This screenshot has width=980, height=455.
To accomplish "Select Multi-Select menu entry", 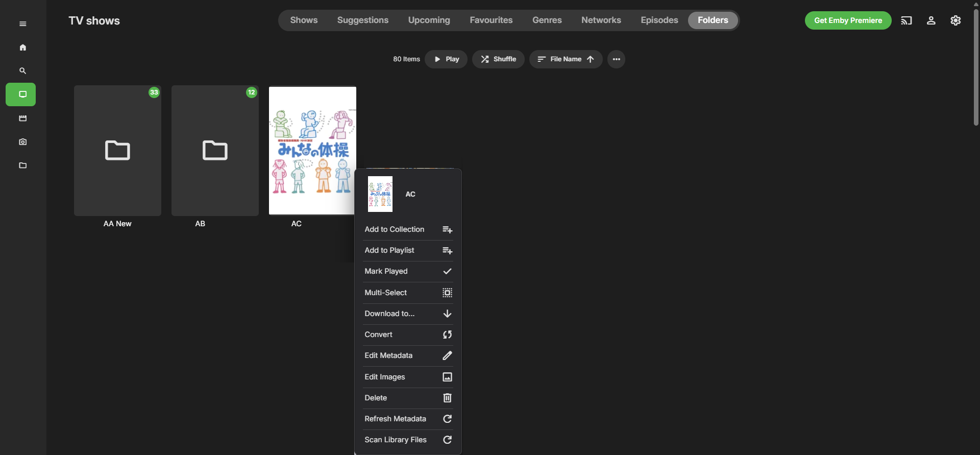I will tap(408, 293).
